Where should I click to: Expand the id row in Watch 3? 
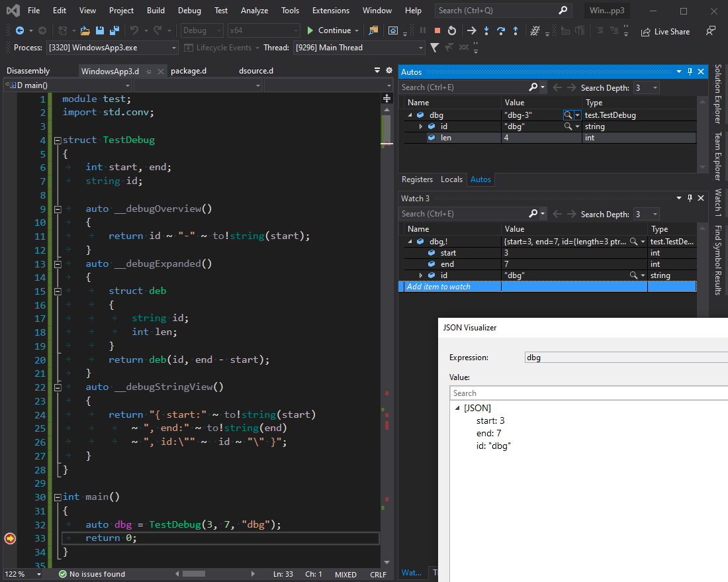(421, 275)
